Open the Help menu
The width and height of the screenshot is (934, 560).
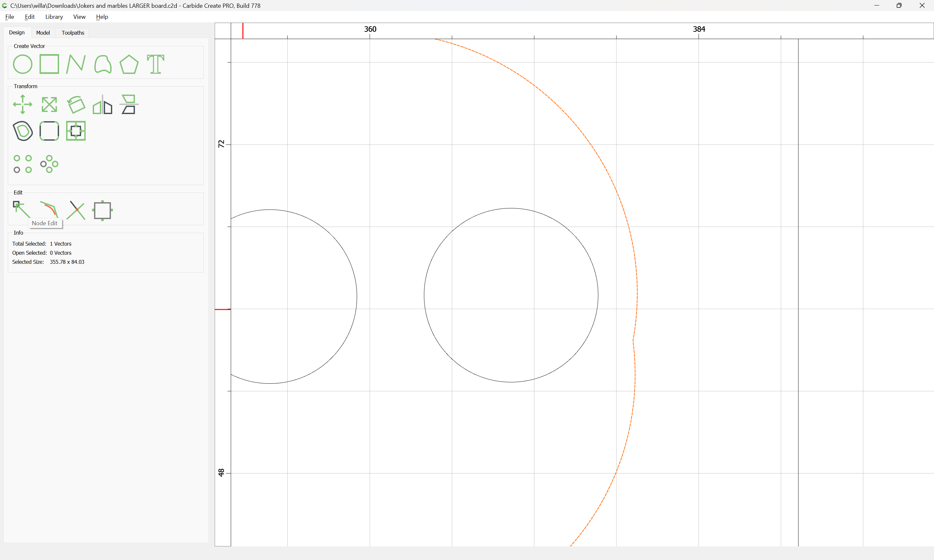pos(102,17)
